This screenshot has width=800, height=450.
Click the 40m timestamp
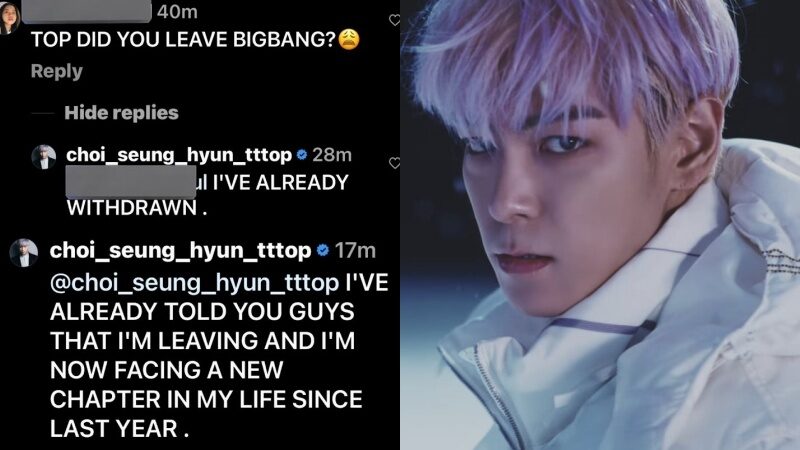(x=177, y=12)
